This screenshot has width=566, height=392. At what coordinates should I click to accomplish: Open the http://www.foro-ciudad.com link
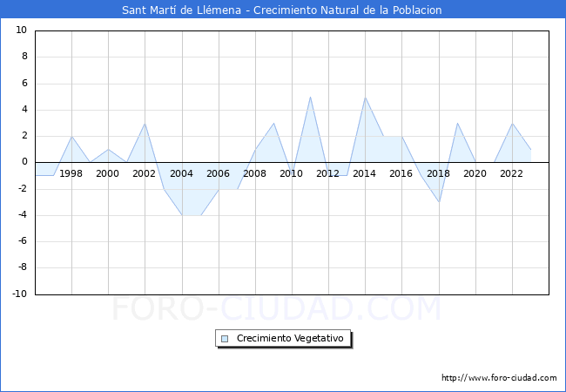pos(499,377)
